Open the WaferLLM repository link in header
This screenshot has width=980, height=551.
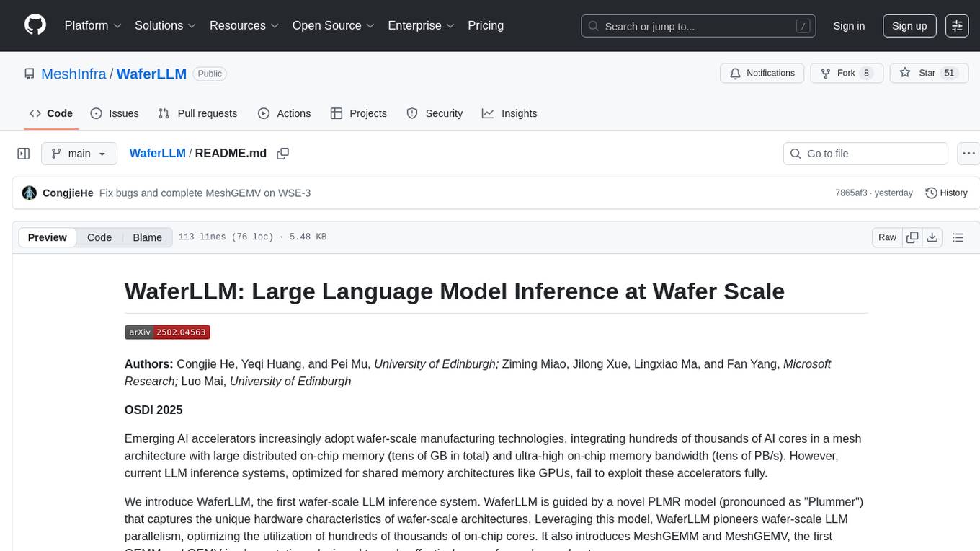click(x=151, y=74)
